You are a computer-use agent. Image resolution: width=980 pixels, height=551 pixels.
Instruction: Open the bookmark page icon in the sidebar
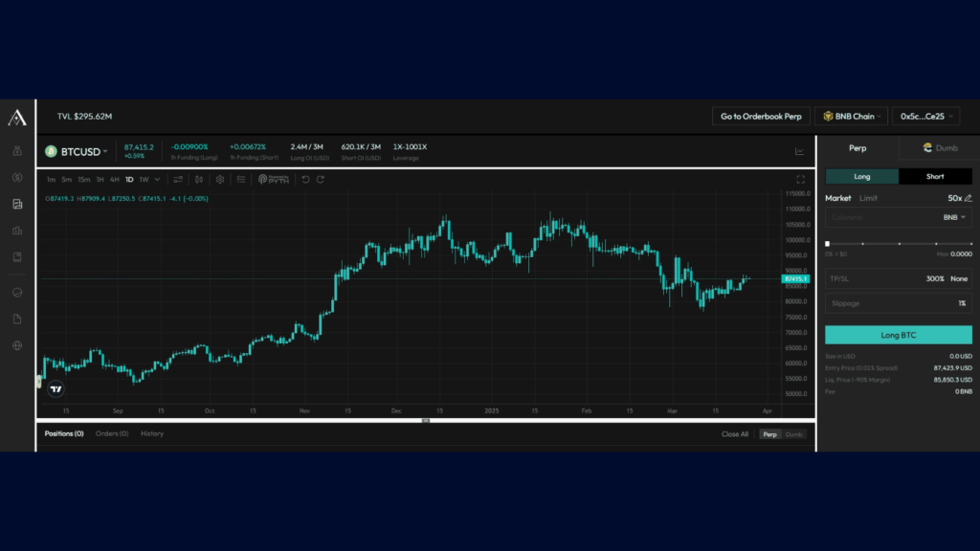(17, 256)
